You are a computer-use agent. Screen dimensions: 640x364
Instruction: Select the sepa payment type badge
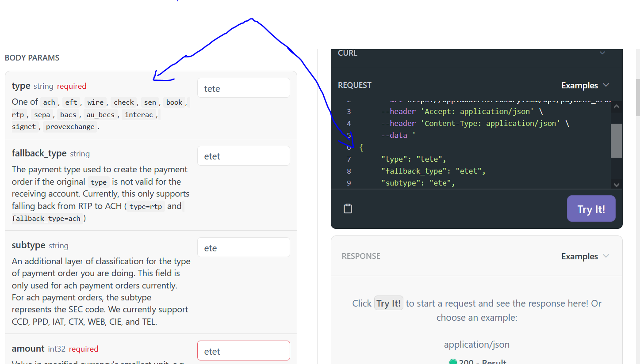[x=42, y=114]
